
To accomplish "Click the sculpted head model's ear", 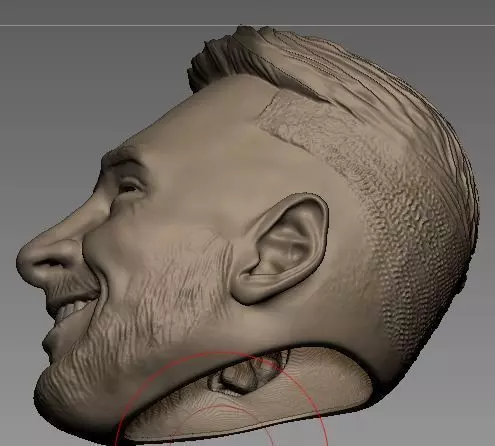I will [x=279, y=248].
